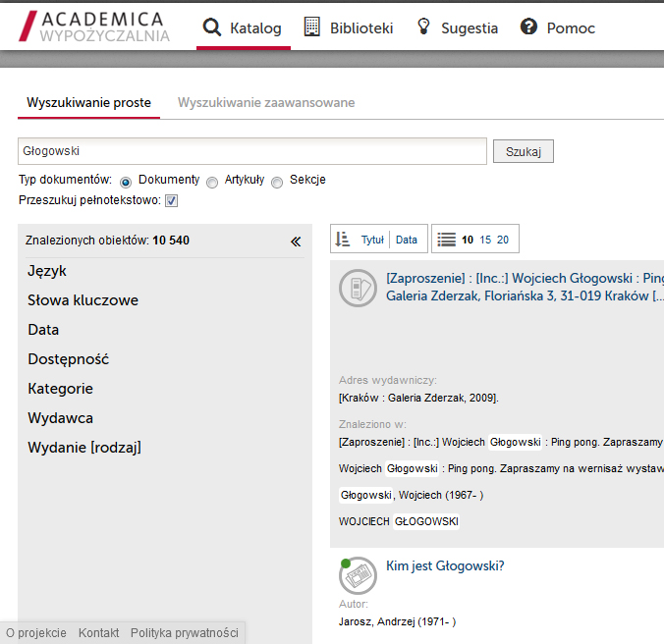Click the Academica Wypożyczalnia logo
This screenshot has width=664, height=644.
click(94, 27)
